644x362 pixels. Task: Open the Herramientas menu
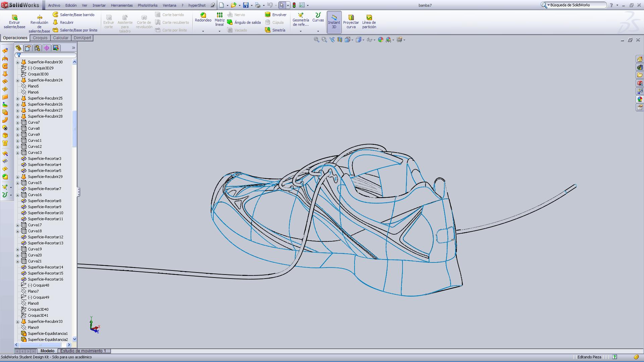click(x=121, y=5)
